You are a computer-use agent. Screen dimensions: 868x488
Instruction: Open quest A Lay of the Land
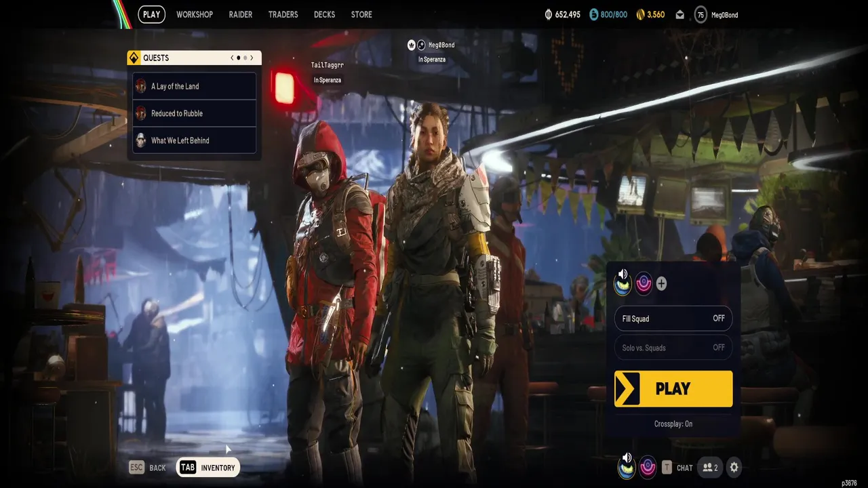click(x=194, y=86)
